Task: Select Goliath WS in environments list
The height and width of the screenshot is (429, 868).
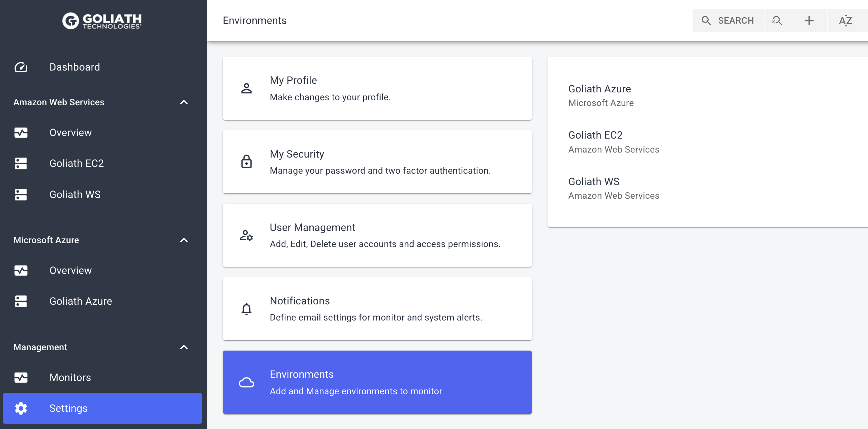Action: (708, 188)
